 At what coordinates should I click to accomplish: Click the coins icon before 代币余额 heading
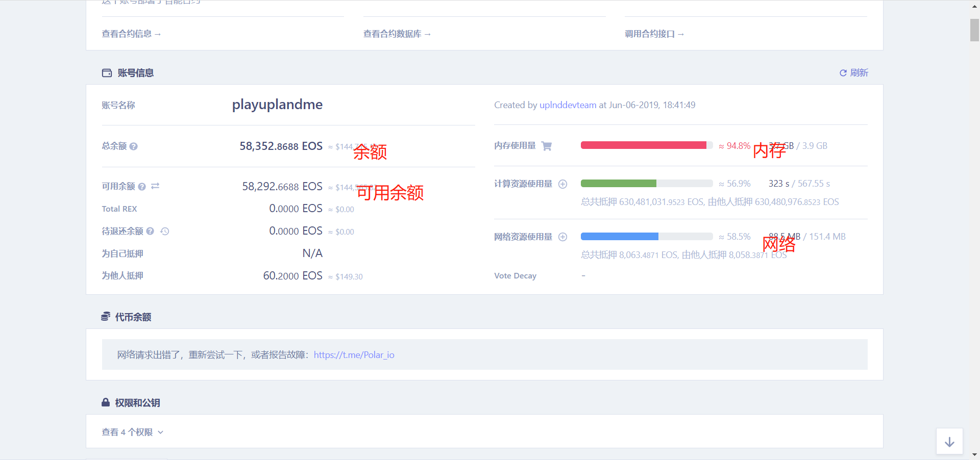point(106,317)
